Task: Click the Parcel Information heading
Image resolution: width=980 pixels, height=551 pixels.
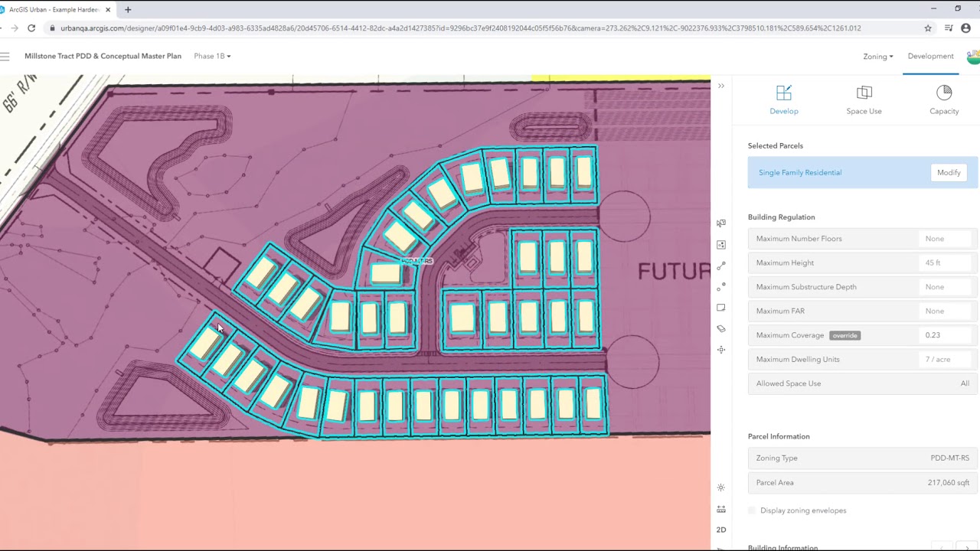Action: 779,436
